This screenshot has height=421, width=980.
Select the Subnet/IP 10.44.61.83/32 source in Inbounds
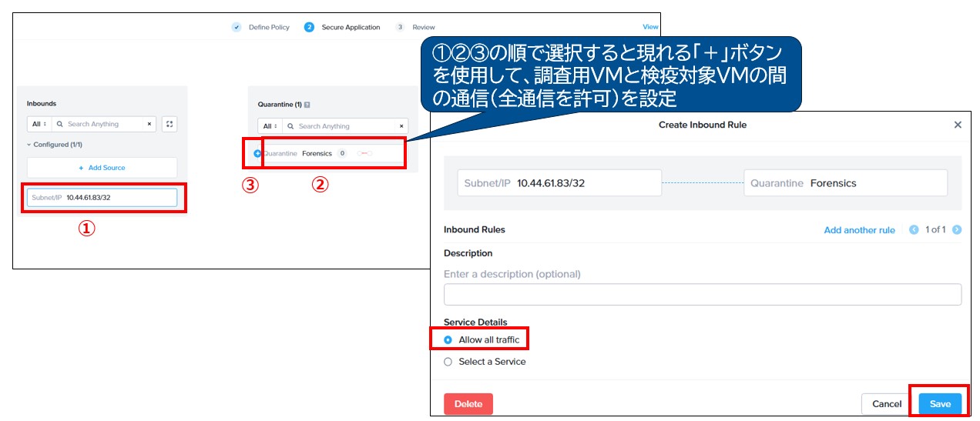pos(102,198)
